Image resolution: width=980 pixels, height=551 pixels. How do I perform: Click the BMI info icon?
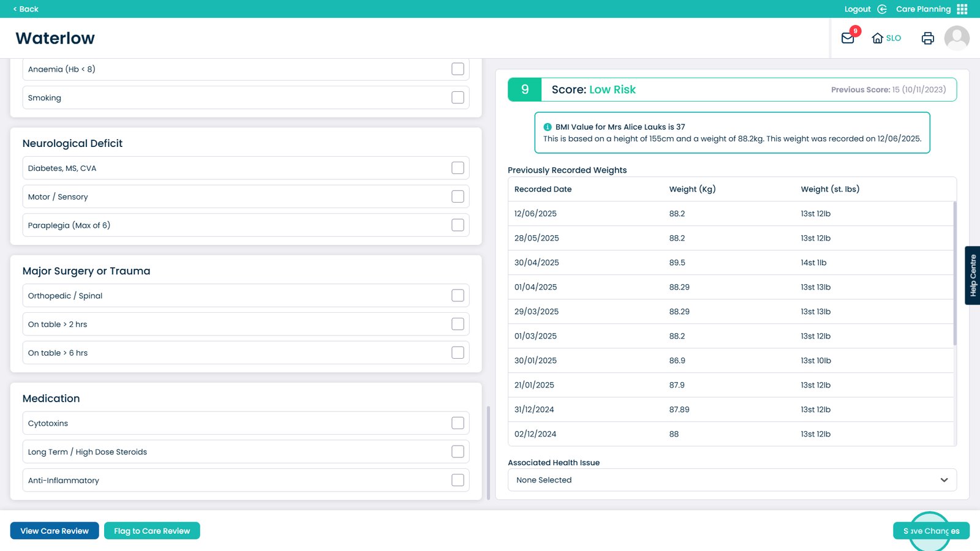tap(548, 127)
